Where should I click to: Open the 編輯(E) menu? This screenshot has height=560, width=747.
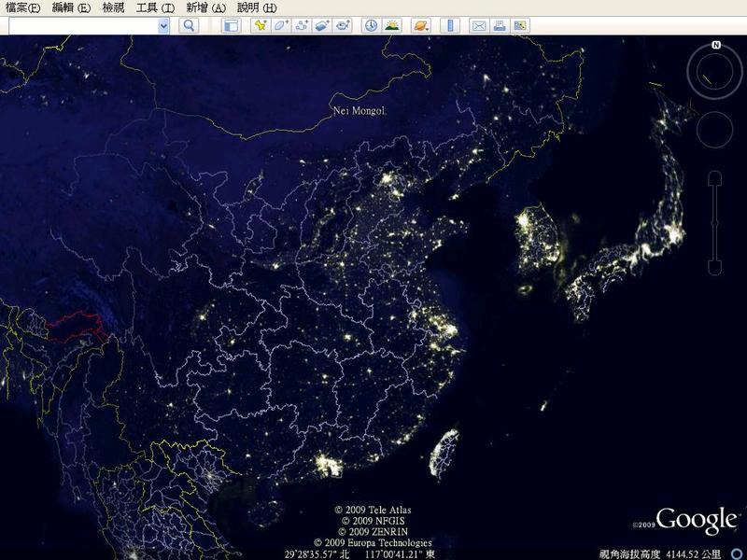coord(71,7)
